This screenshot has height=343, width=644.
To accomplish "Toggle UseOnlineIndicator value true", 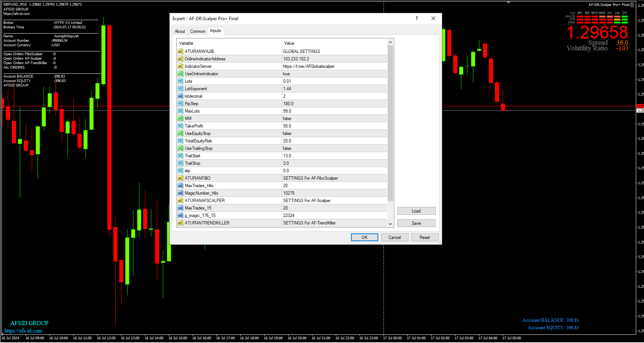I will pos(335,74).
